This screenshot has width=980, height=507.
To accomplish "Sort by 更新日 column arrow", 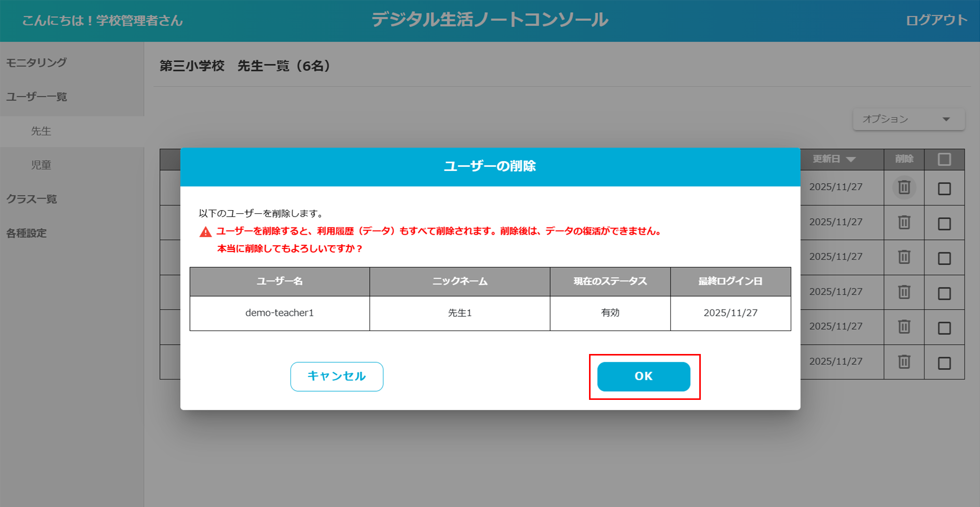I will point(850,160).
